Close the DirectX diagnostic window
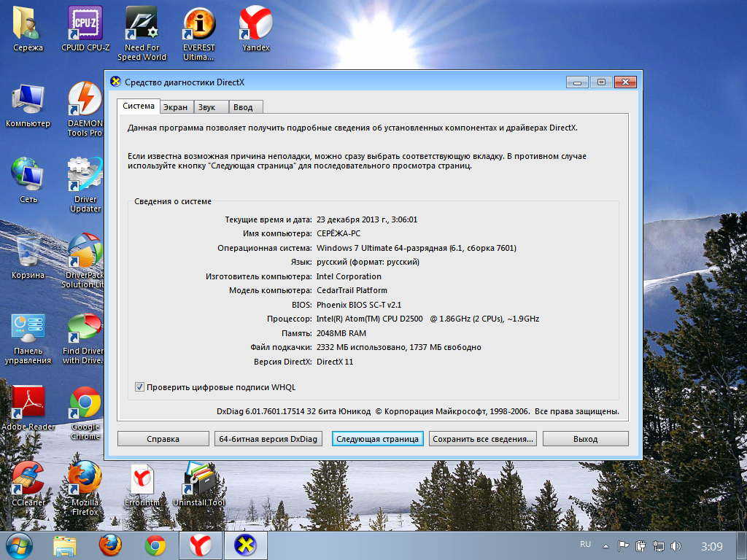 (625, 82)
